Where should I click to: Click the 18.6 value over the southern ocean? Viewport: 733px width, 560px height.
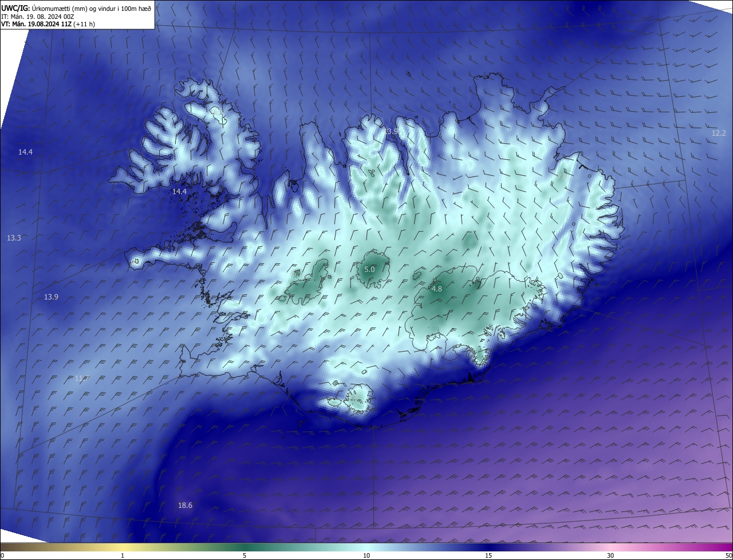click(x=185, y=505)
